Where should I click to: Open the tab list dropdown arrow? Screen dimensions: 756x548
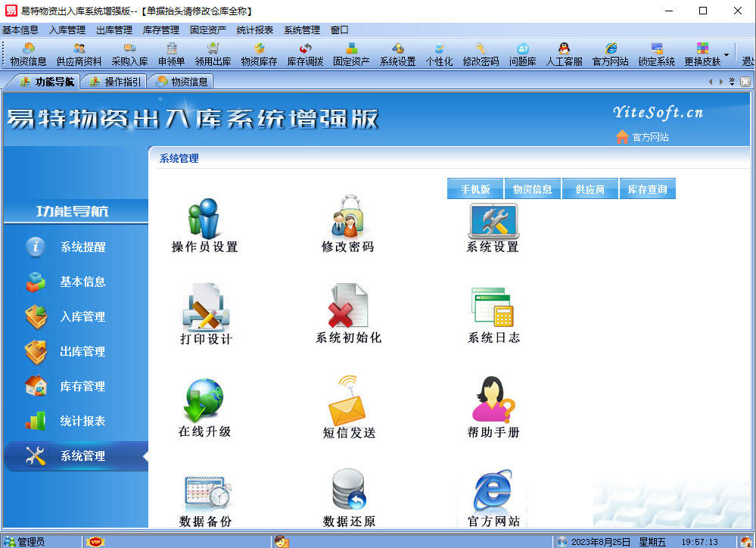point(732,82)
